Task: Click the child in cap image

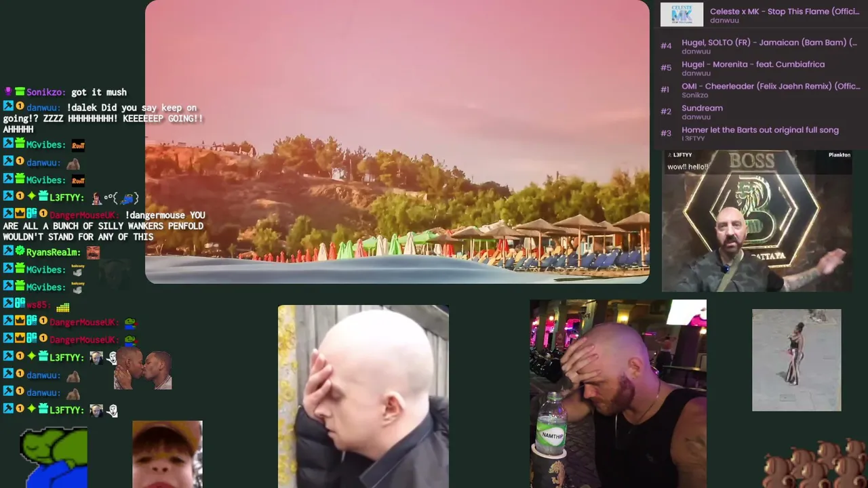Action: pos(167,454)
